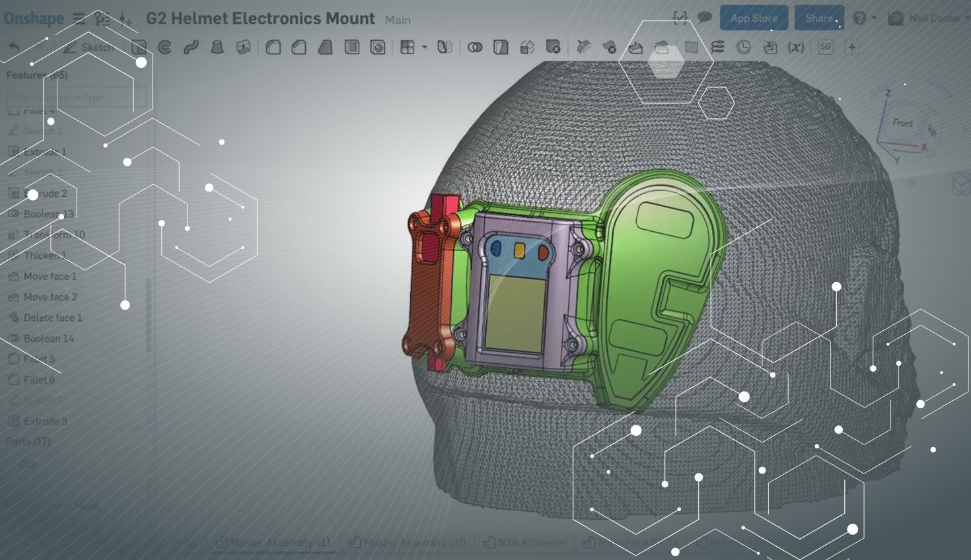
Task: Open the Neil Cooke account menu
Action: [927, 18]
